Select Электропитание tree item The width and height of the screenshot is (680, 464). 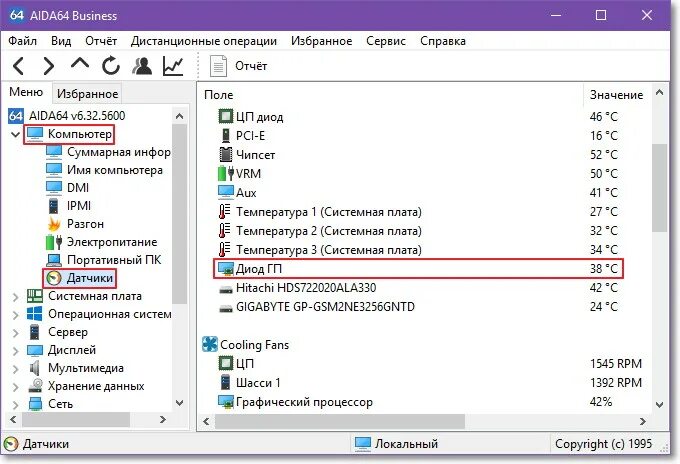click(112, 242)
